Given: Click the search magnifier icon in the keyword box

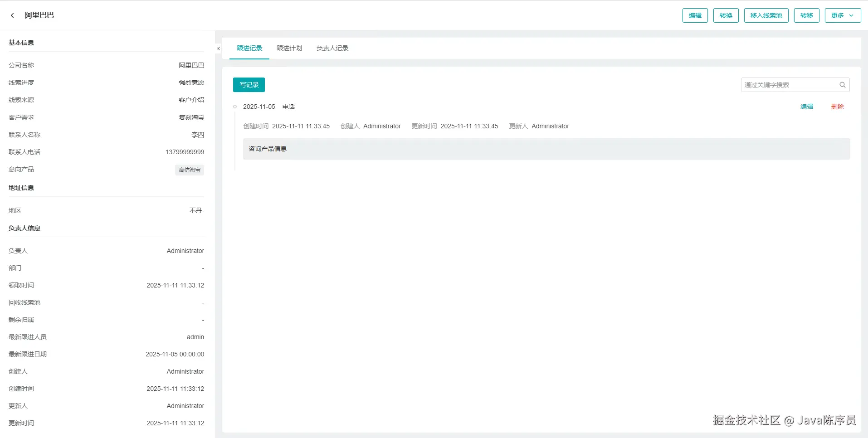Looking at the screenshot, I should (842, 85).
